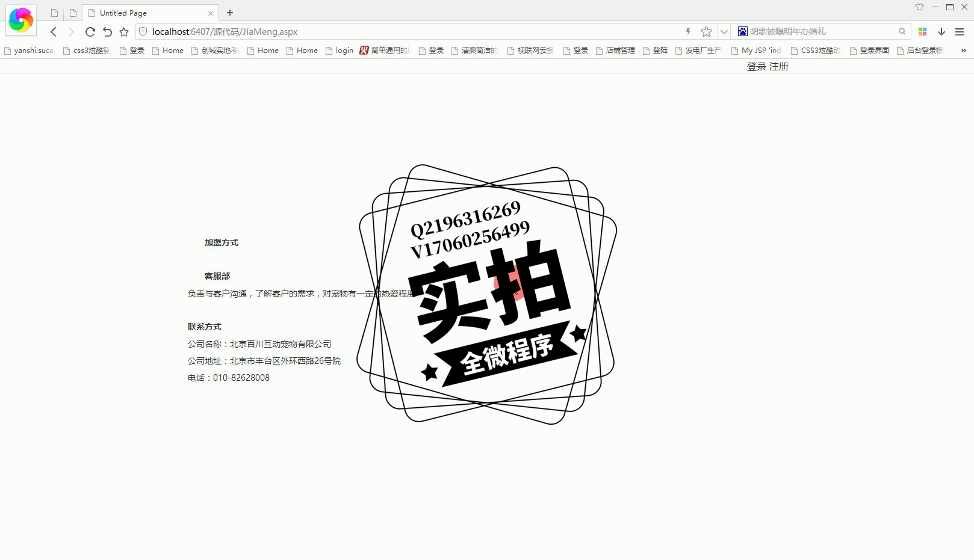Open the 后台登录模 bookmark

[920, 51]
